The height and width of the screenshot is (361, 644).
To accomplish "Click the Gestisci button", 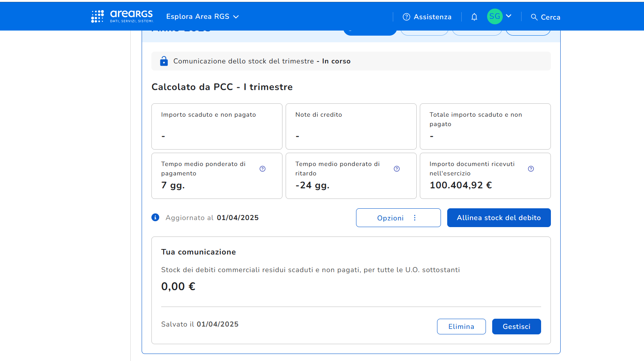I will (x=516, y=327).
